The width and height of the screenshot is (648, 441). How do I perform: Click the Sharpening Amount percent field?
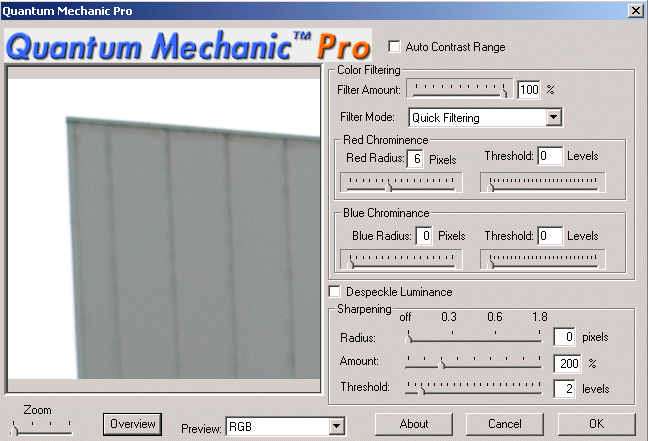(x=567, y=363)
